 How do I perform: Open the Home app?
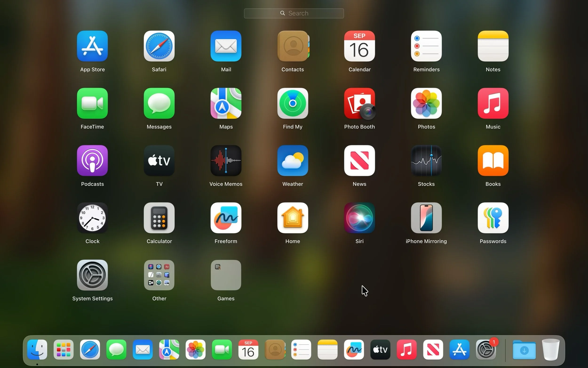pyautogui.click(x=293, y=218)
